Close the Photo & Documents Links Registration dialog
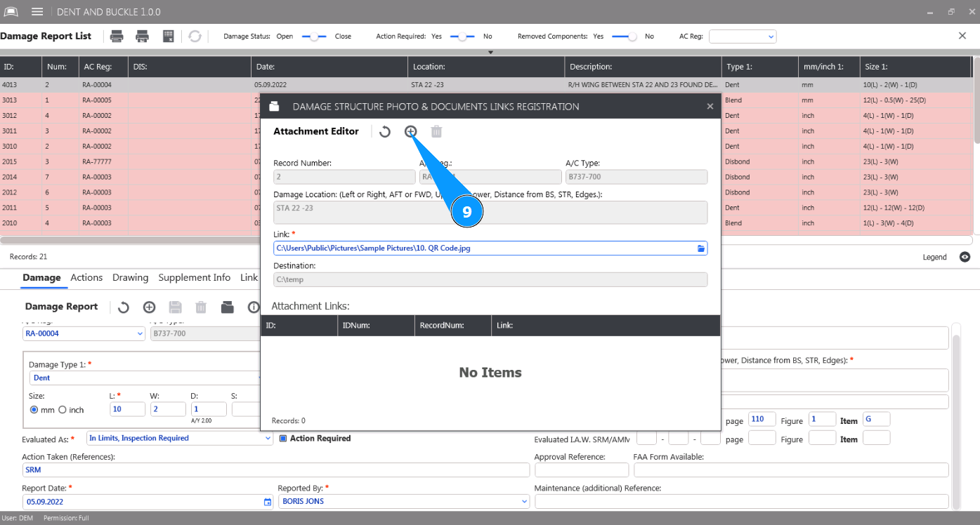The width and height of the screenshot is (980, 525). [x=710, y=107]
